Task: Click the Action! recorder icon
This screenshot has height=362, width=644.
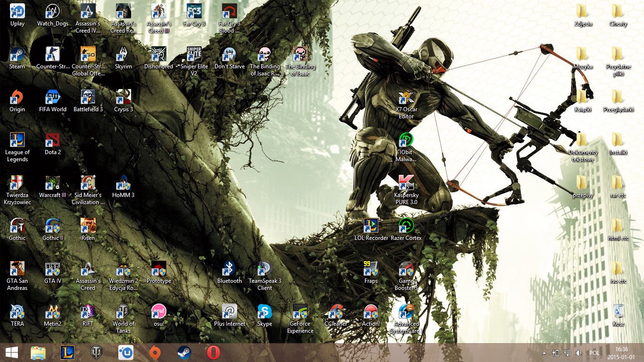Action: (x=371, y=315)
